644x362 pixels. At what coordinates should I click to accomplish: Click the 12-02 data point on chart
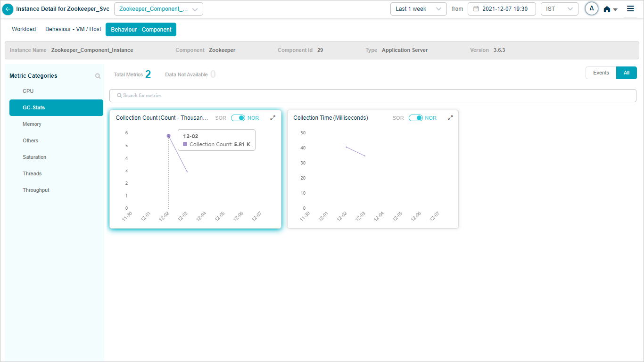168,136
